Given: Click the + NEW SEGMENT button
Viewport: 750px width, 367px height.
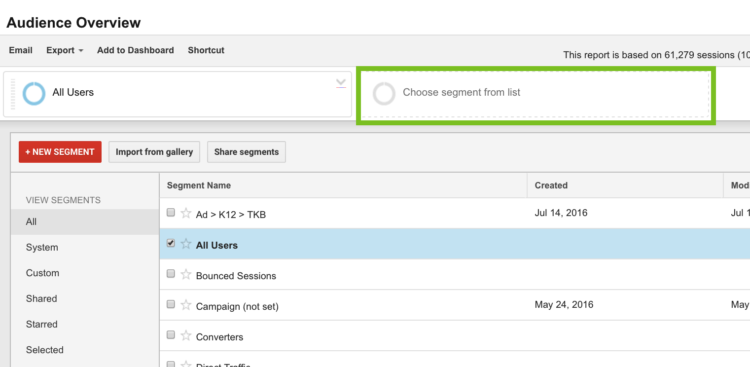Looking at the screenshot, I should (x=60, y=152).
